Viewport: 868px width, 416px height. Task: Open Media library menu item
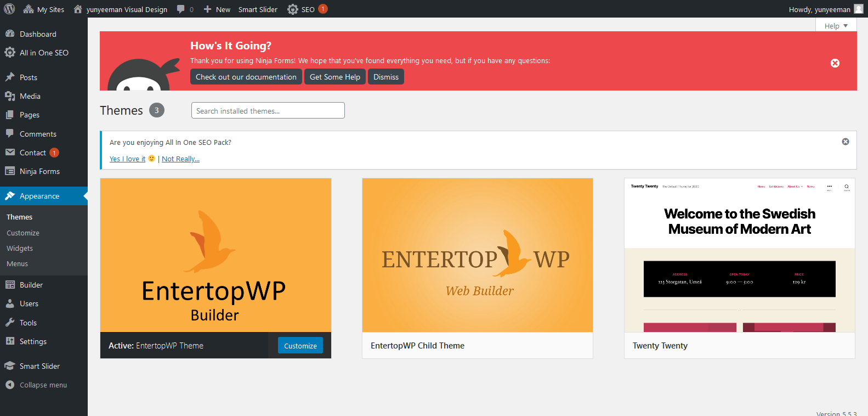tap(44, 96)
